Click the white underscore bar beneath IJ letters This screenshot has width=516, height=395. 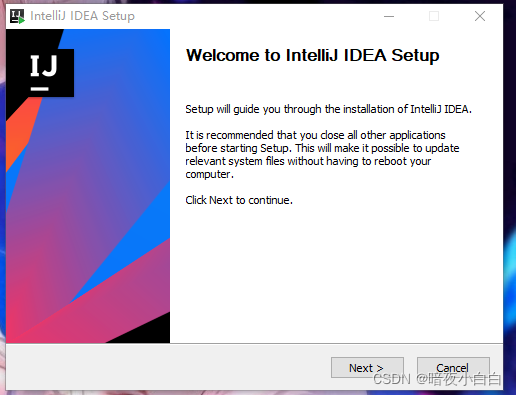click(x=40, y=89)
